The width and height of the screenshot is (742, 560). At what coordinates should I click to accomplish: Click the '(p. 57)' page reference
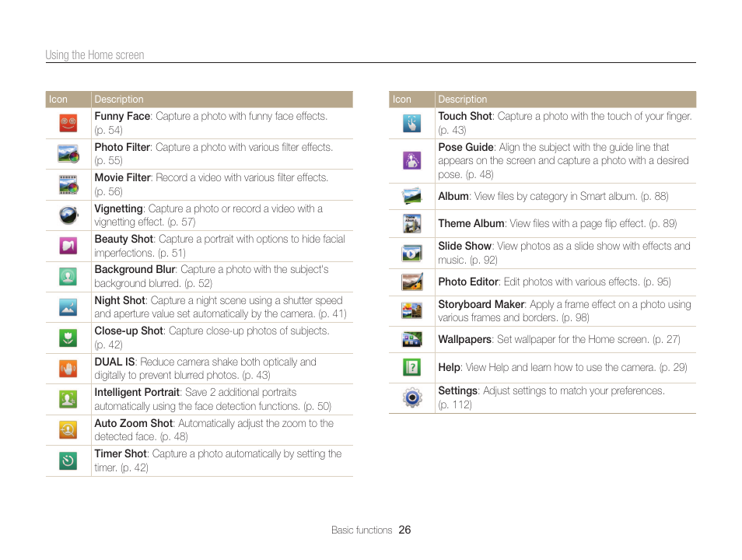pos(181,222)
